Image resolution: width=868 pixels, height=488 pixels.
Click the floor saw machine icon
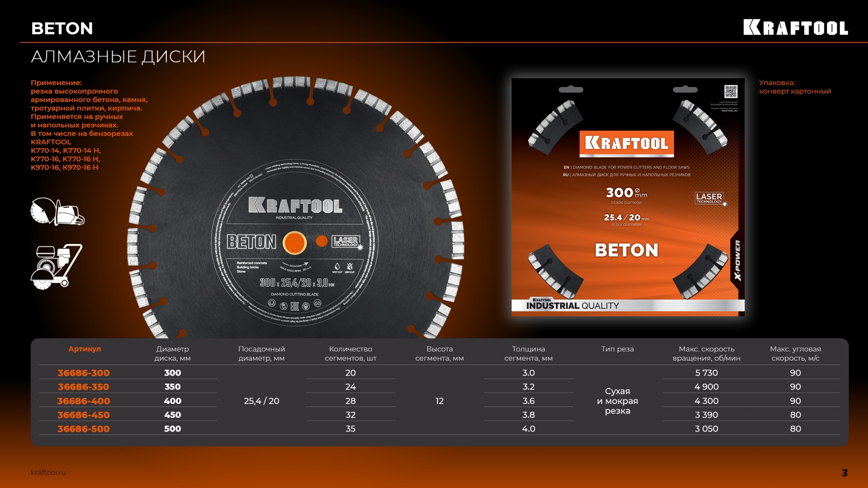click(x=56, y=267)
